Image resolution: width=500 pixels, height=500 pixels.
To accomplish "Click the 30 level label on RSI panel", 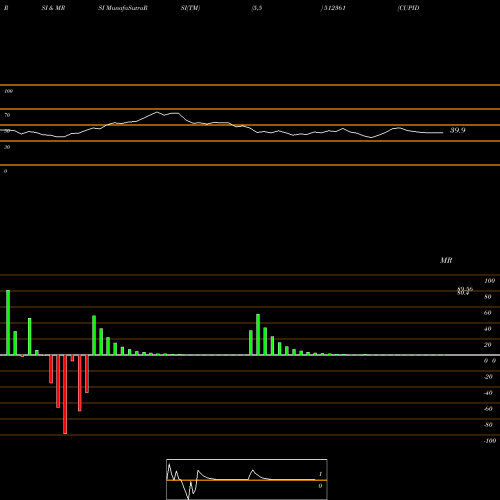I will [7, 147].
